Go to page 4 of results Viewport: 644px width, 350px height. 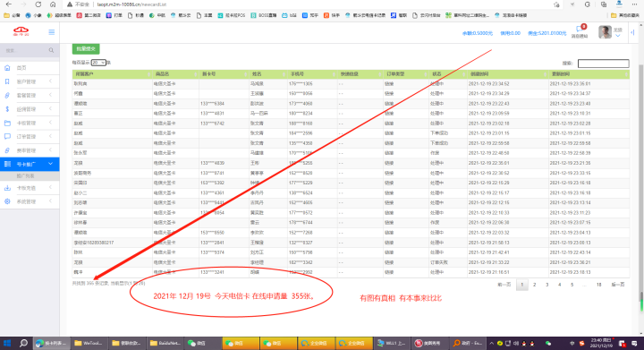pyautogui.click(x=559, y=285)
